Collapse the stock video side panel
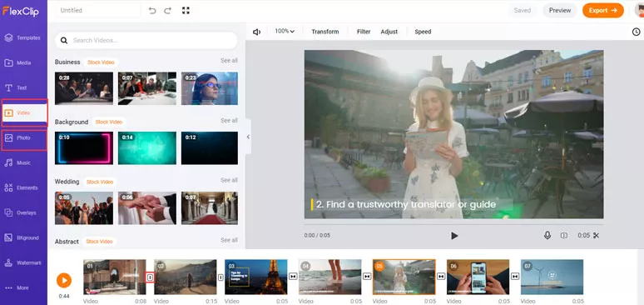Viewport: 644px width, 305px height. (248, 137)
